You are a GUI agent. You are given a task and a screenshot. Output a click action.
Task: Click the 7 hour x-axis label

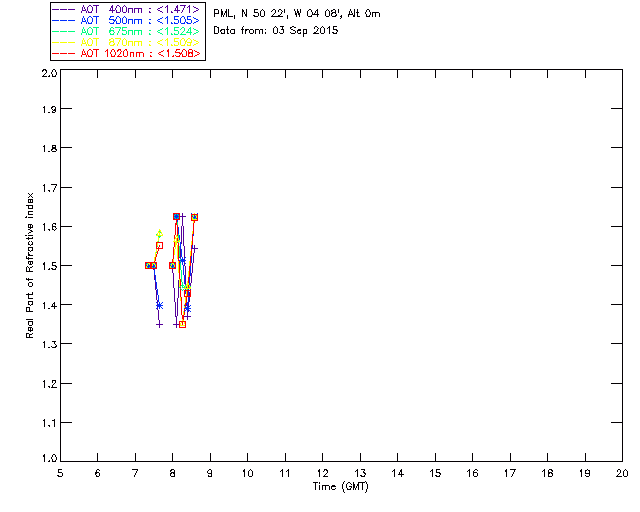pos(135,473)
